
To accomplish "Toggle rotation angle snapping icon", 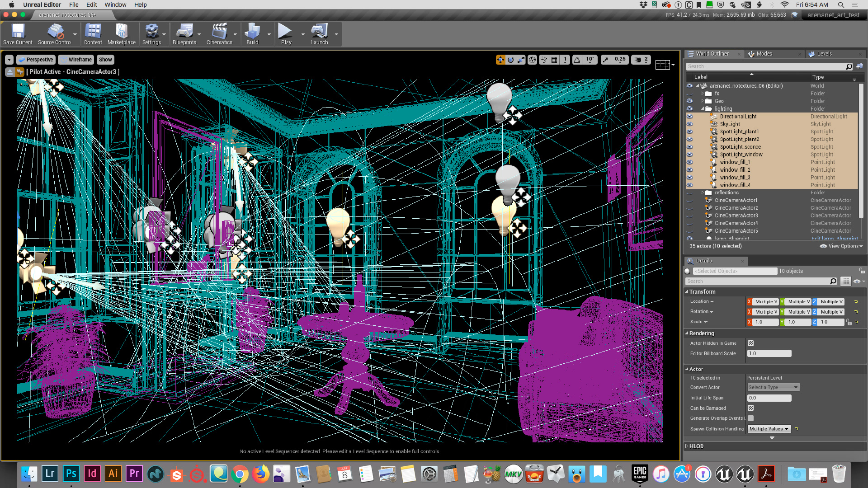I will (x=577, y=60).
